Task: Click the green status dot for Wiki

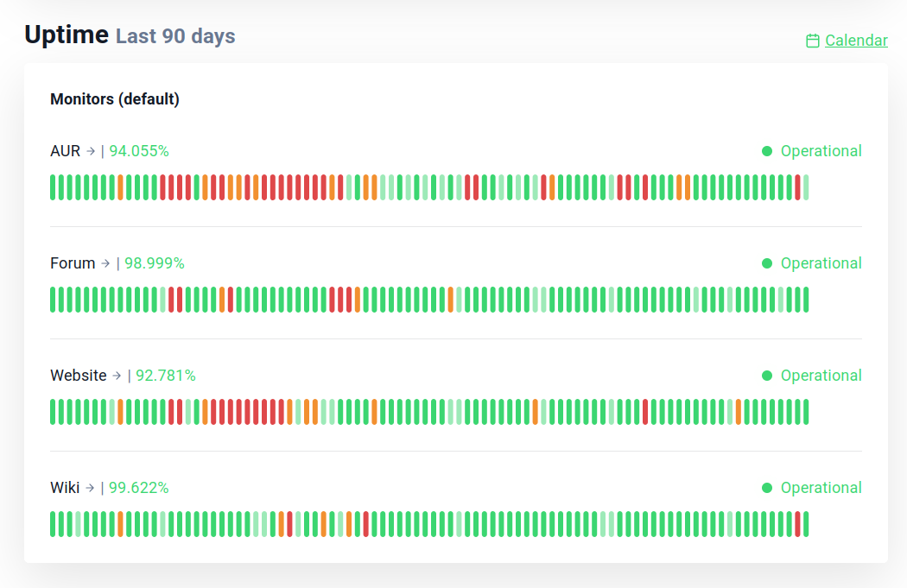Action: (x=767, y=488)
